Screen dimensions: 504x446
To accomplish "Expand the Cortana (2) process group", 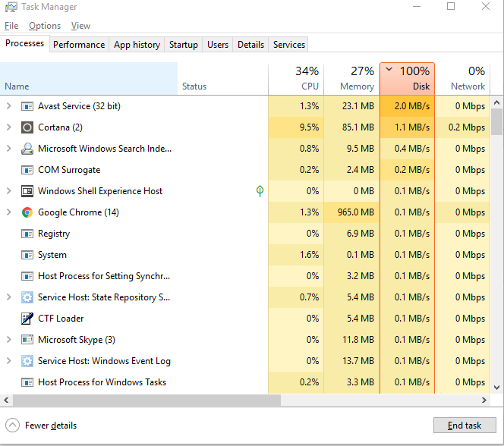I will (x=9, y=127).
